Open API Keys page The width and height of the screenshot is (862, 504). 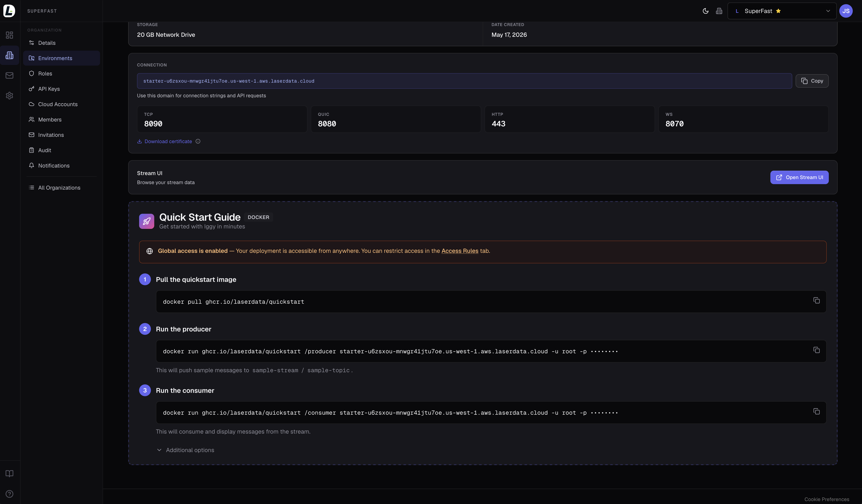(62, 89)
